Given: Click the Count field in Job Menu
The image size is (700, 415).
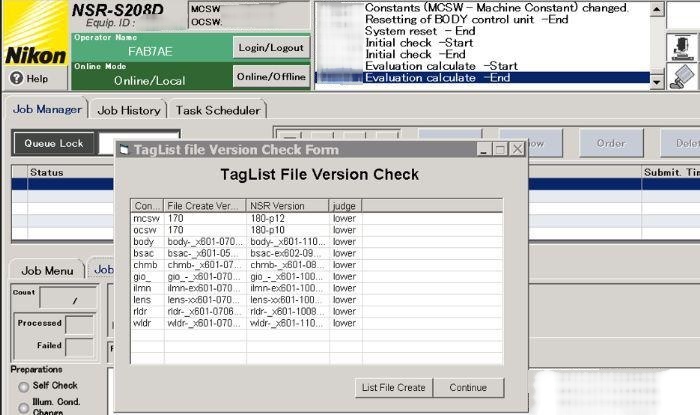Looking at the screenshot, I should coord(68,298).
